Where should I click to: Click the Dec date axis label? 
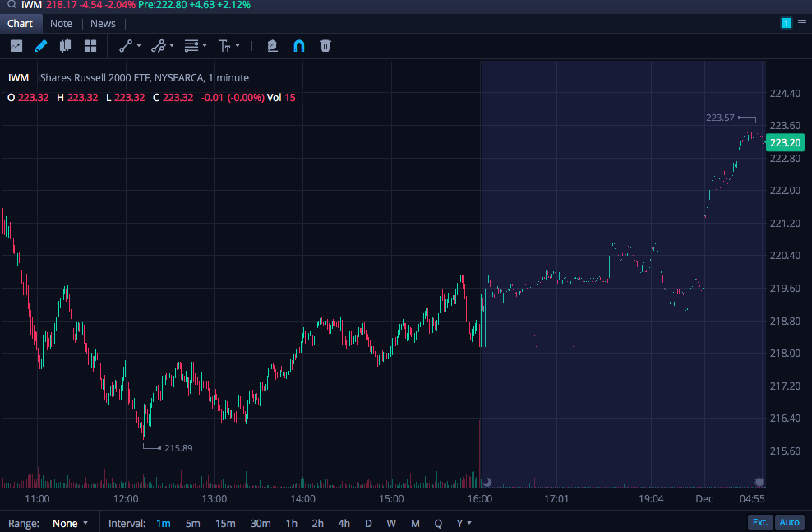[704, 499]
